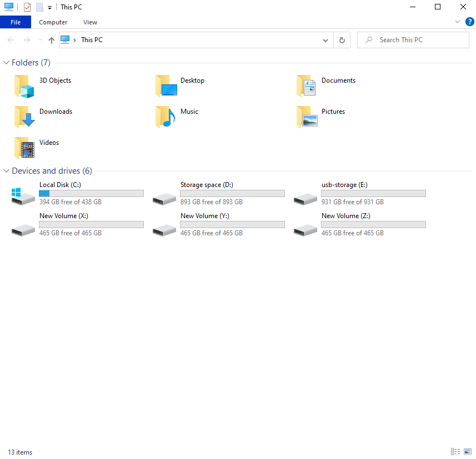Open the address bar location dropdown

tap(325, 40)
